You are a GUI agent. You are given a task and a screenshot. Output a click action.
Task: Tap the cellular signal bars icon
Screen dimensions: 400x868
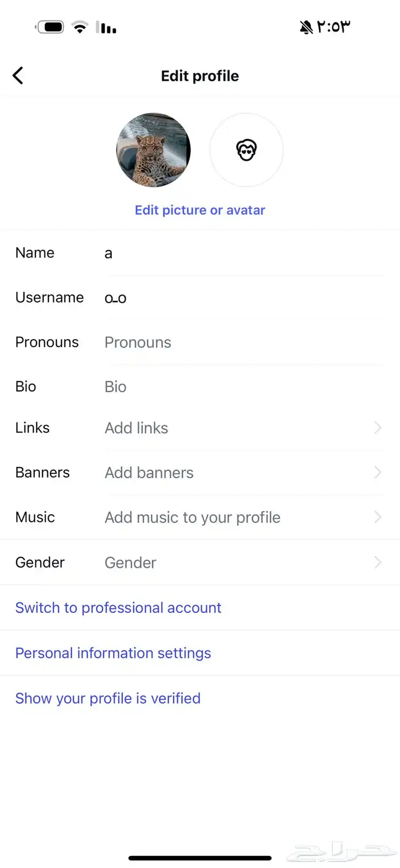coord(106,27)
